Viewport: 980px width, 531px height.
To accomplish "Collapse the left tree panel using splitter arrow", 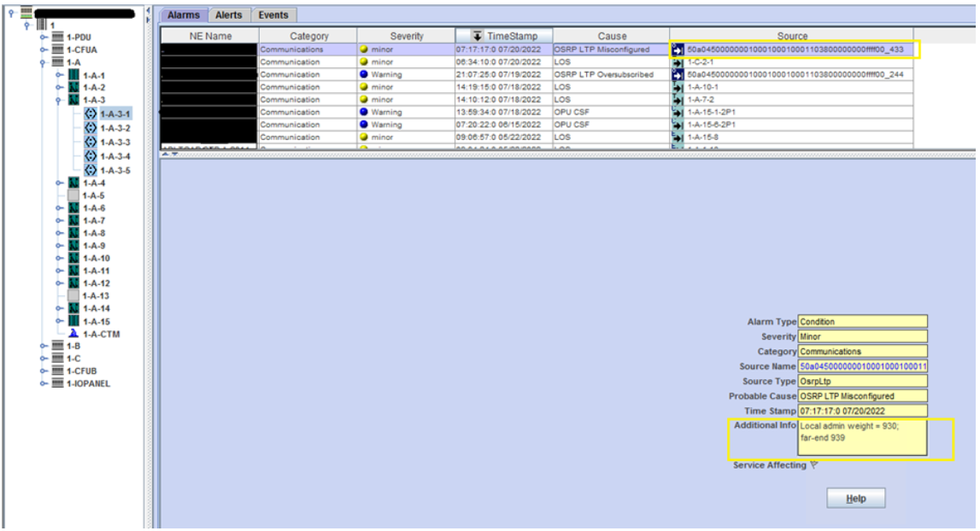I will [148, 10].
